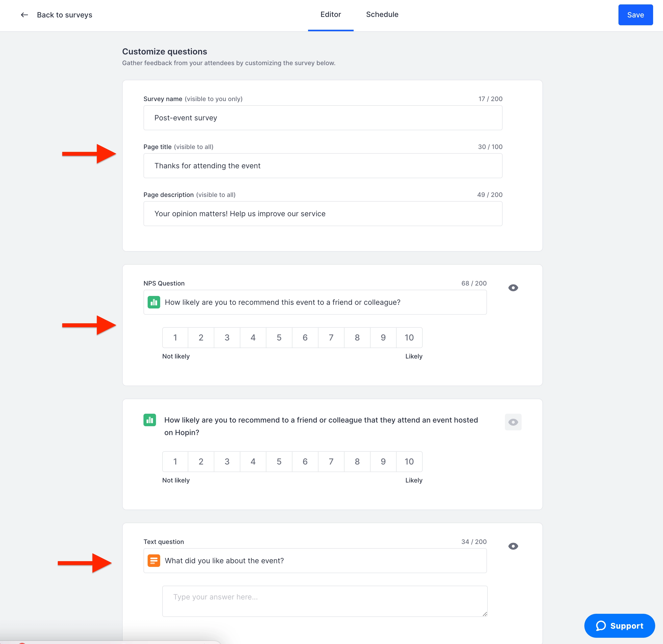Select rating 1 in the Hopin question
This screenshot has width=663, height=644.
click(x=175, y=462)
